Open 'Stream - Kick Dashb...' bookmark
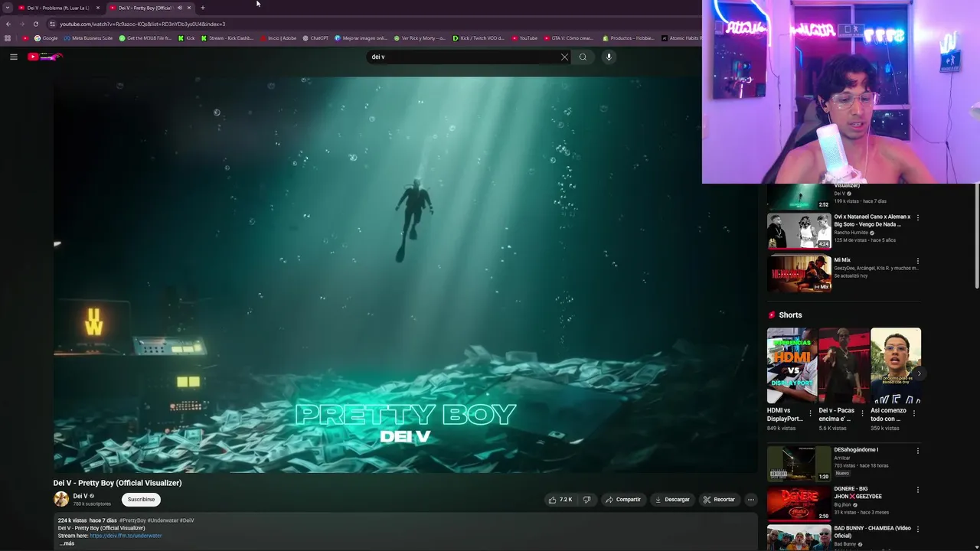This screenshot has width=980, height=551. [x=227, y=38]
